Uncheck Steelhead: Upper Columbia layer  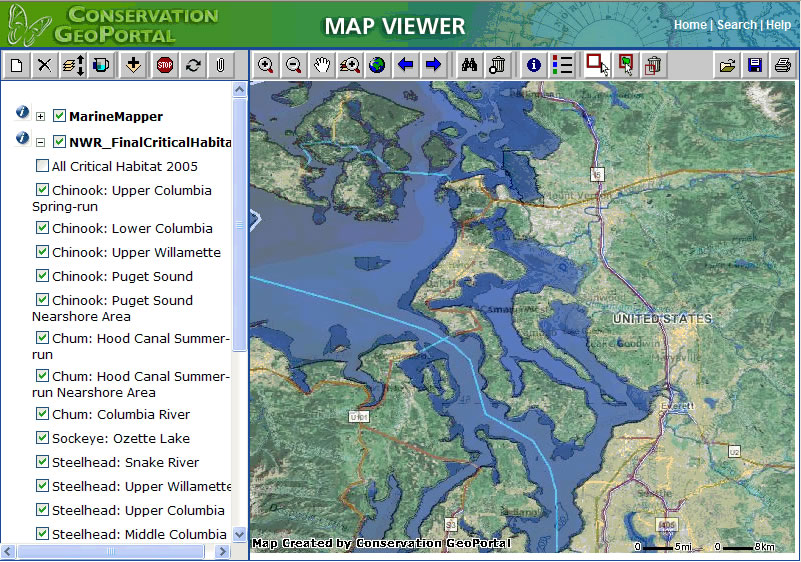click(42, 509)
